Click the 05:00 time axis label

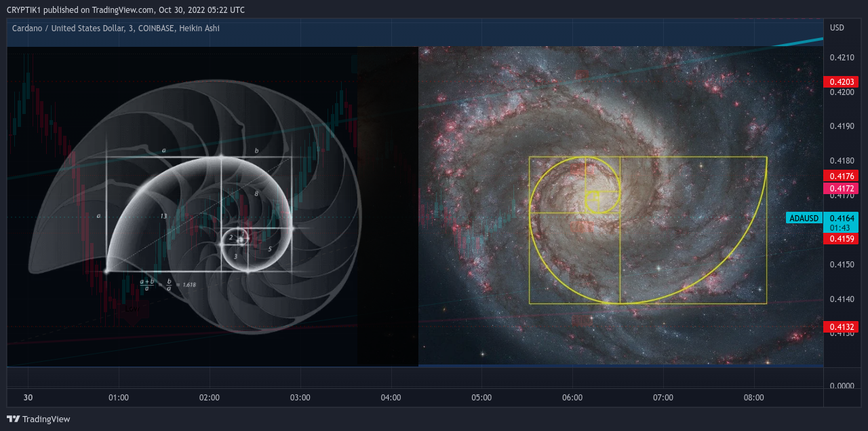[x=481, y=398]
